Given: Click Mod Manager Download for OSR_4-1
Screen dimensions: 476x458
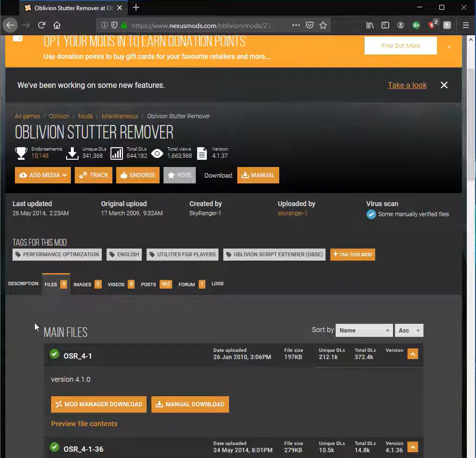Looking at the screenshot, I should click(x=99, y=404).
